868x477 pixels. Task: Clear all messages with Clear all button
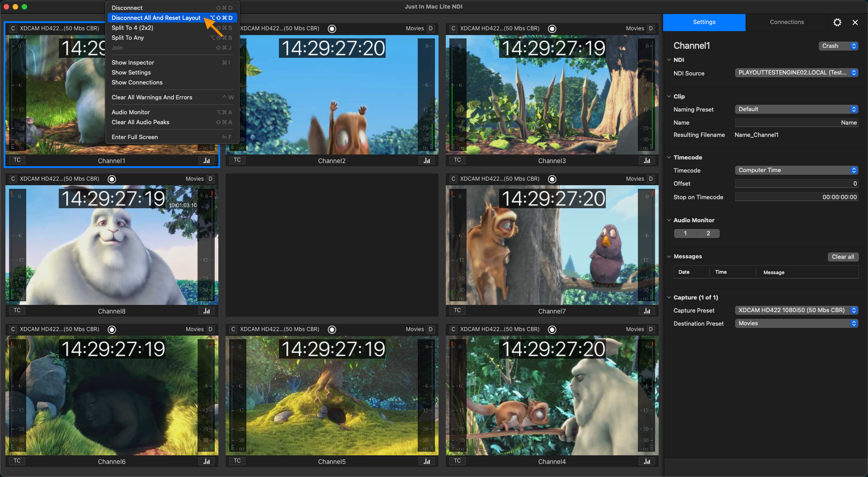coord(843,257)
